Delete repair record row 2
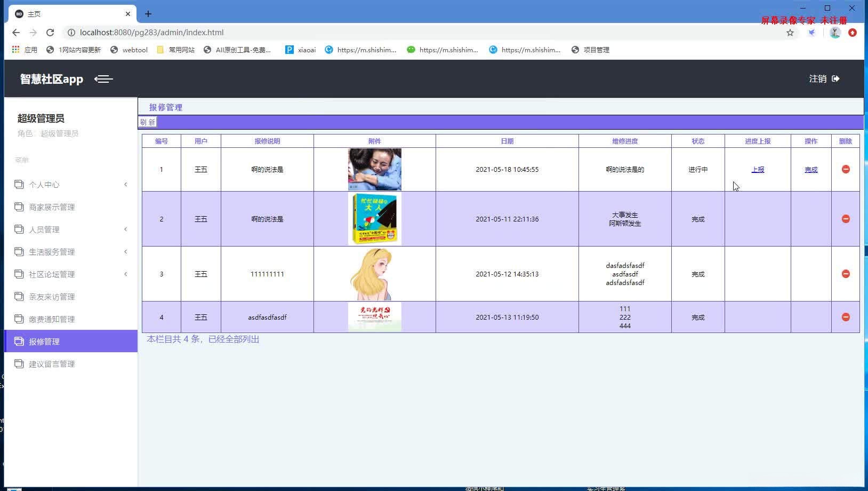The height and width of the screenshot is (491, 868). 846,219
